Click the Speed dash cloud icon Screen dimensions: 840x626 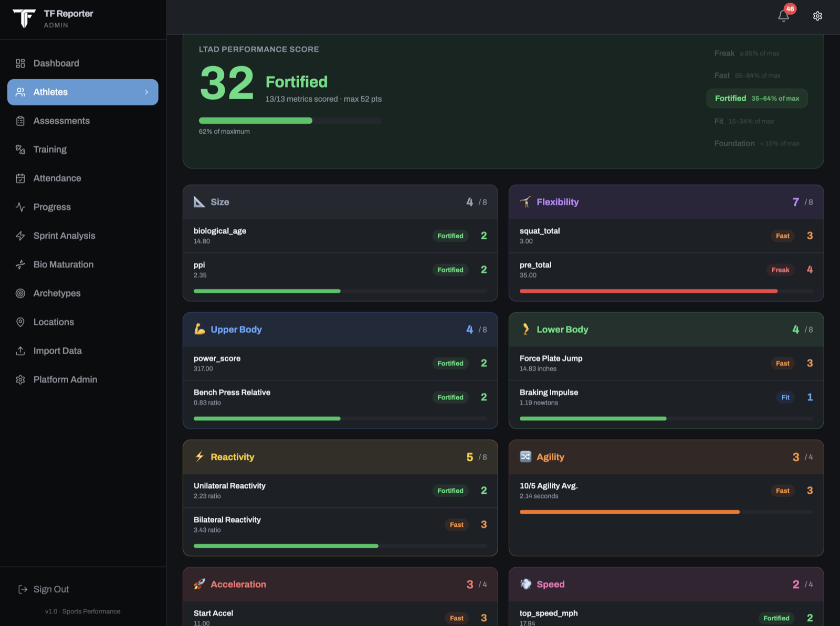(526, 584)
